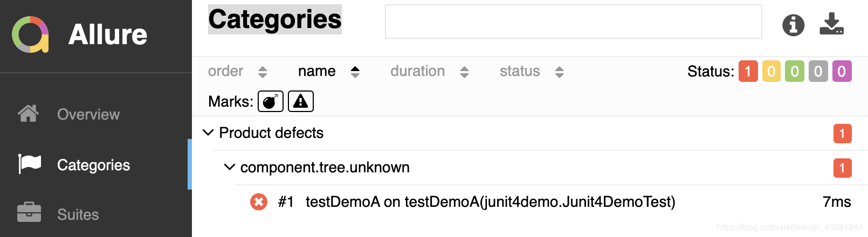This screenshot has width=868, height=237.
Task: Toggle the red failed status filter
Action: coord(748,71)
